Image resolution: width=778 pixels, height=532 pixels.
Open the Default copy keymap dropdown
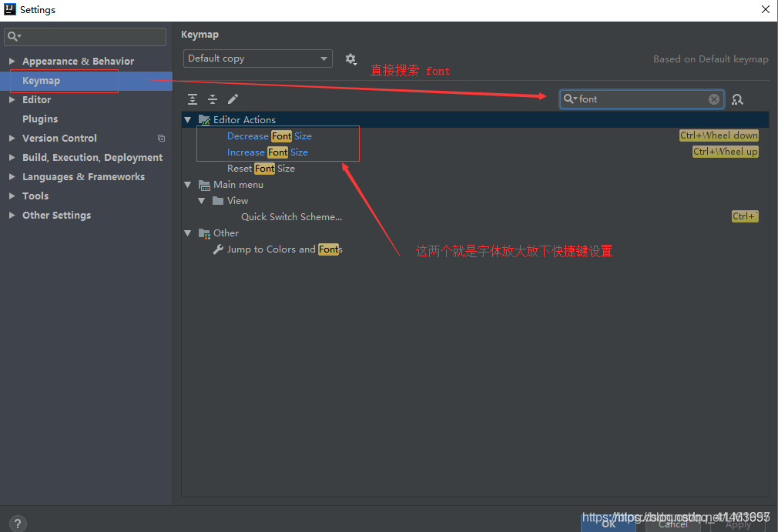tap(257, 59)
